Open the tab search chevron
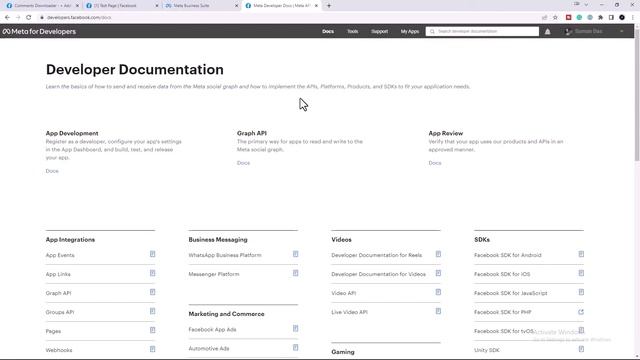 coord(586,5)
